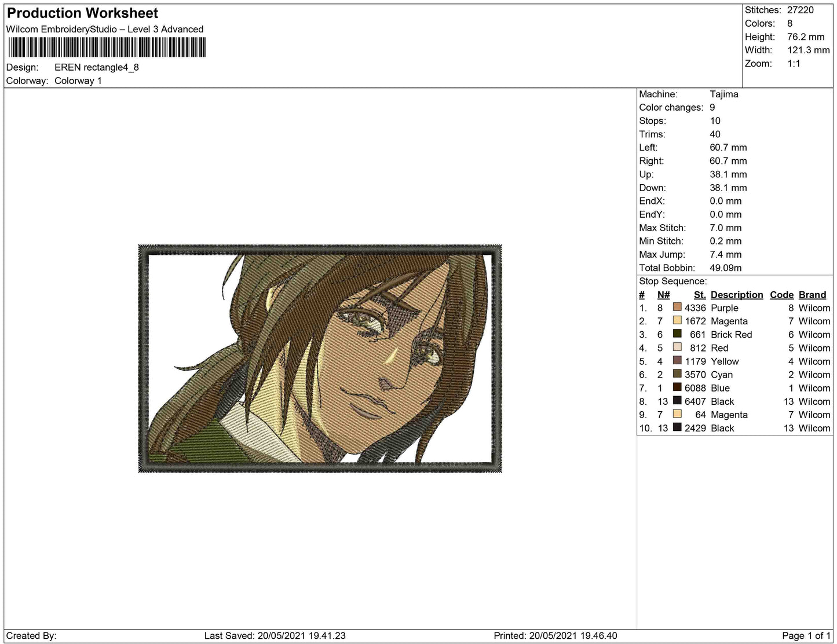Click the barcode under the Wilcom heading
Image resolution: width=837 pixels, height=644 pixels.
tap(107, 47)
